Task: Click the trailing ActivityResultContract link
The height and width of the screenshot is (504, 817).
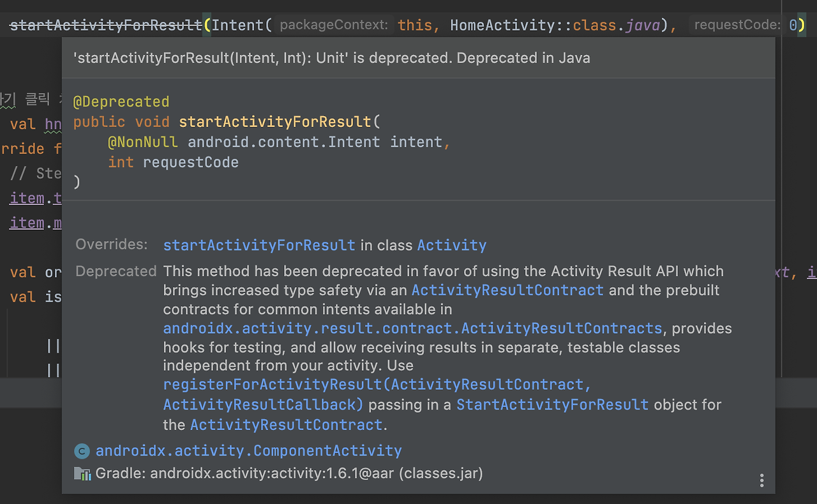Action: (x=285, y=424)
